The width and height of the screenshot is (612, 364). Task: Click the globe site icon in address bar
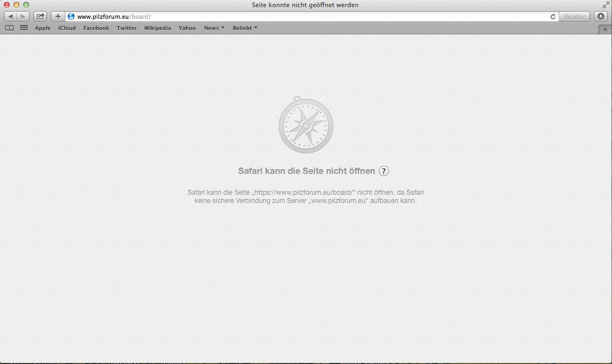tap(71, 16)
